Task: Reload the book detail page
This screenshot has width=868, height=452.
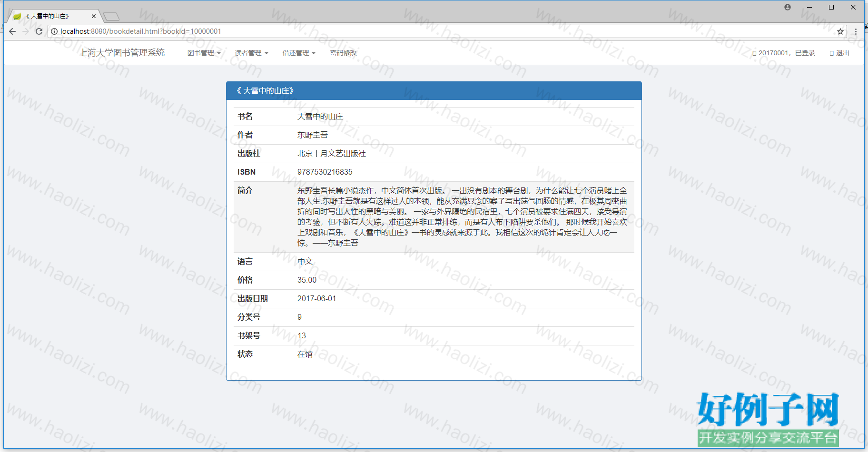Action: 39,31
